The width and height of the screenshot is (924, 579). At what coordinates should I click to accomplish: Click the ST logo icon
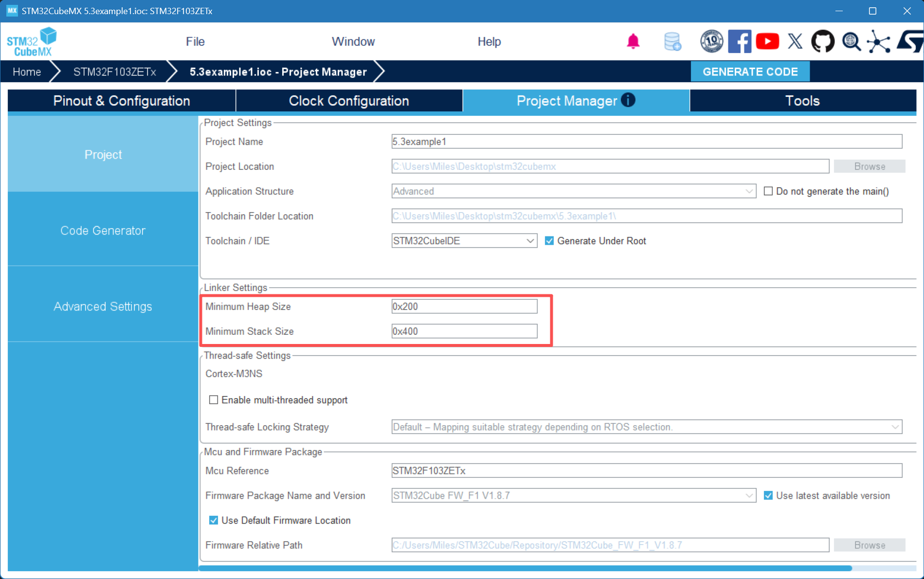coord(909,41)
